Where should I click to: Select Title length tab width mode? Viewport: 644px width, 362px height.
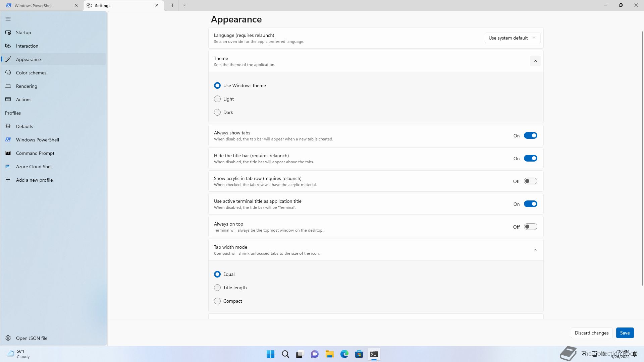[x=217, y=288]
